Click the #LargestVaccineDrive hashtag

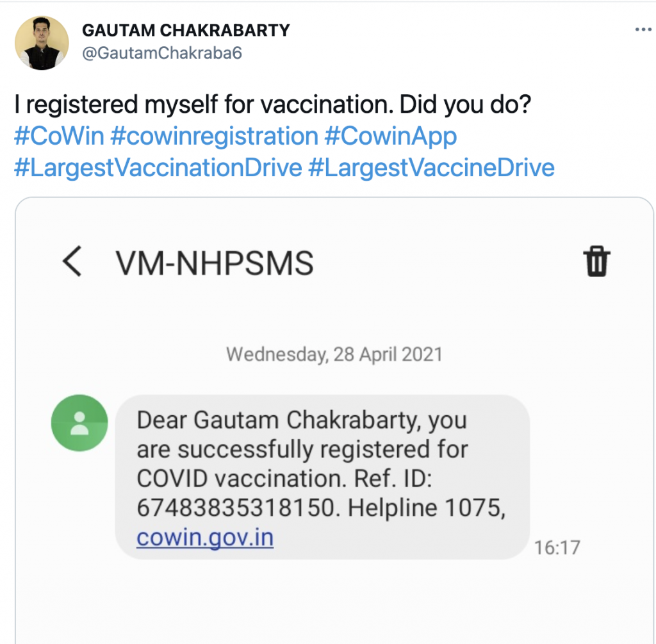pyautogui.click(x=431, y=167)
